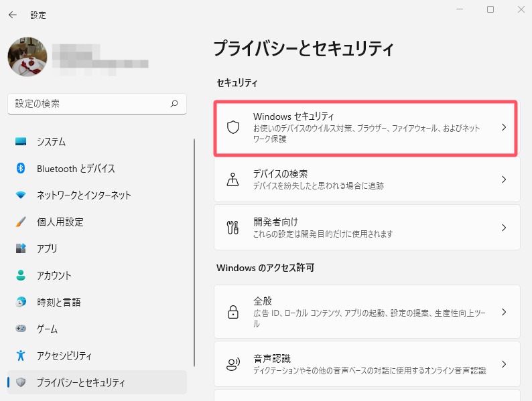Screen dimensions: 532x401
Task: Expand Windows セキュリティ chevron
Action: [x=504, y=127]
